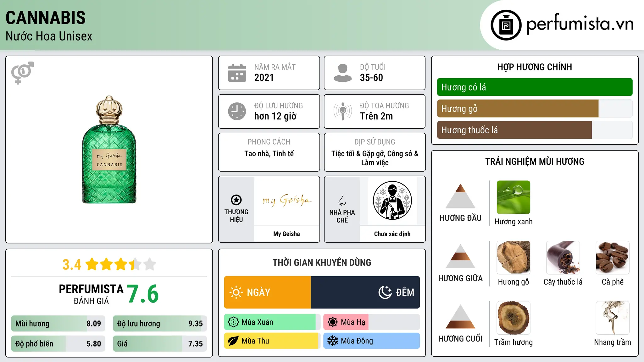The width and height of the screenshot is (644, 362).
Task: Click the moon icon next to ĐÊM
Action: 385,292
